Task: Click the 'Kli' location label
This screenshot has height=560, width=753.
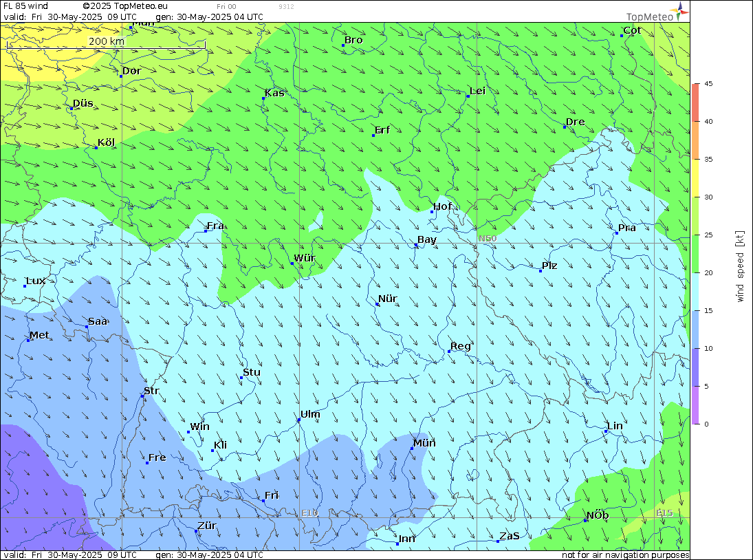Action: 221,445
